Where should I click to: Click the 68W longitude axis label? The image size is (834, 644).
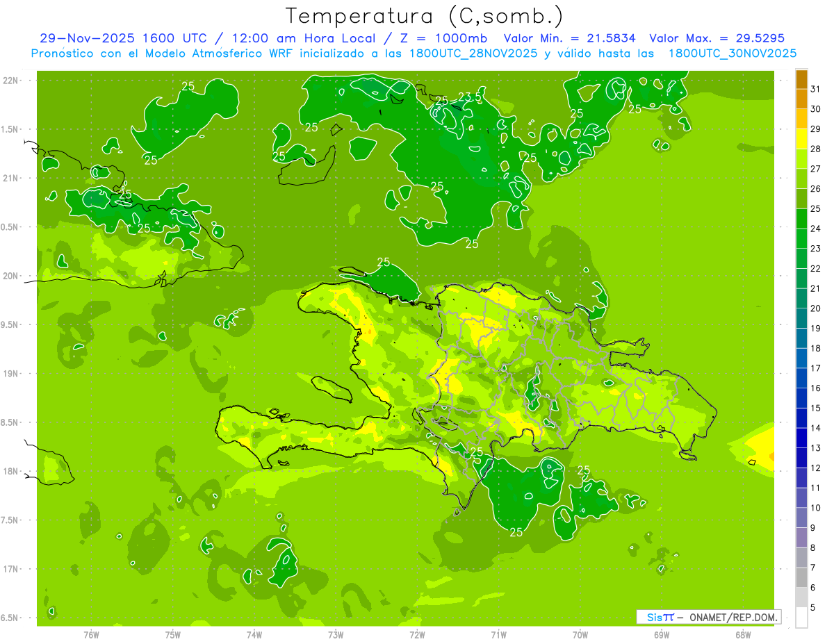pyautogui.click(x=743, y=635)
